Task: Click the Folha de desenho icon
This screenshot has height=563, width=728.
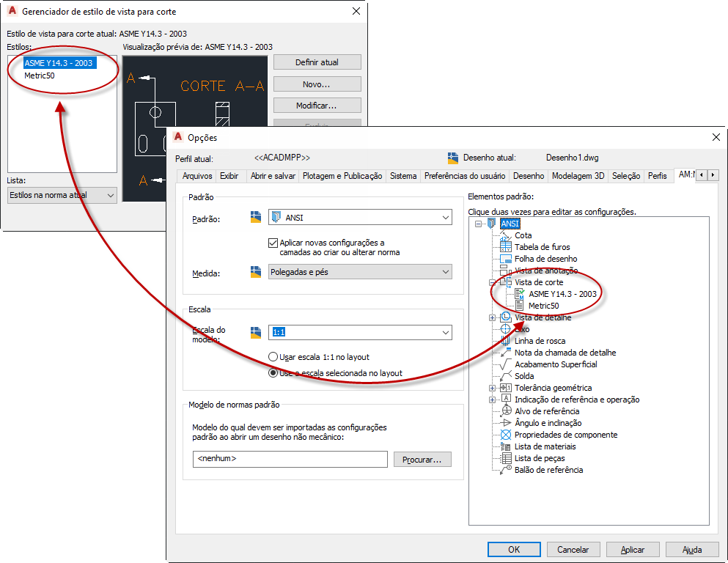Action: coord(505,259)
